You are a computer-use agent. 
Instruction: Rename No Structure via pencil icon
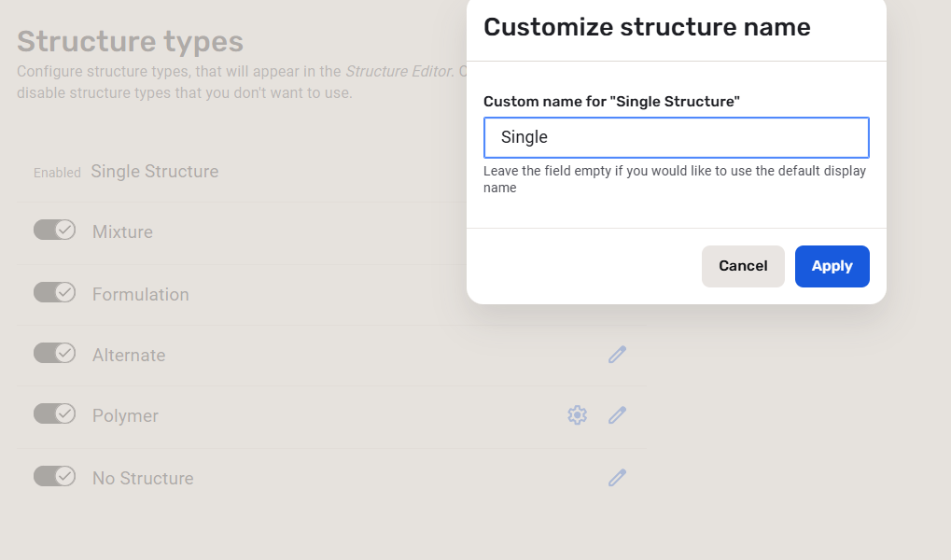617,478
